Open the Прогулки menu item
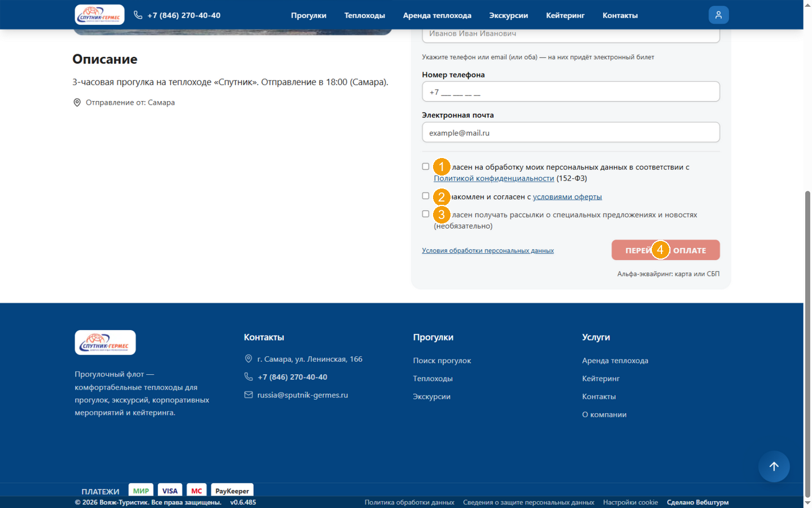 click(308, 15)
